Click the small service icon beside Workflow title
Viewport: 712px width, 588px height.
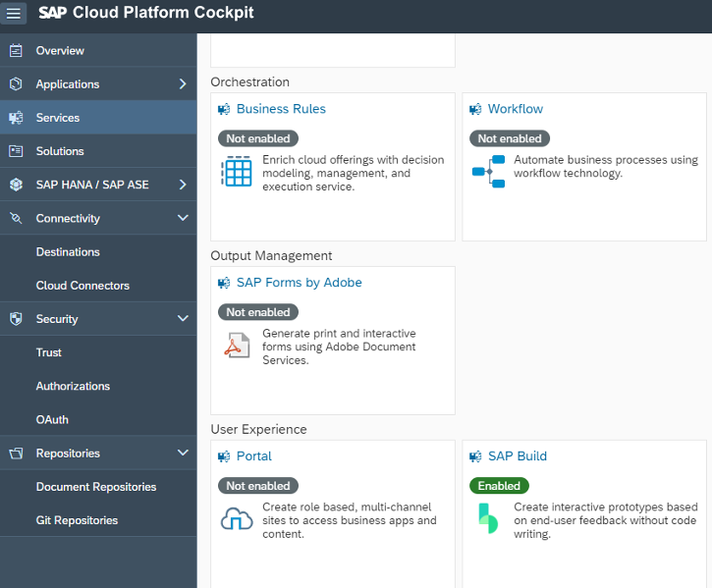tap(475, 109)
